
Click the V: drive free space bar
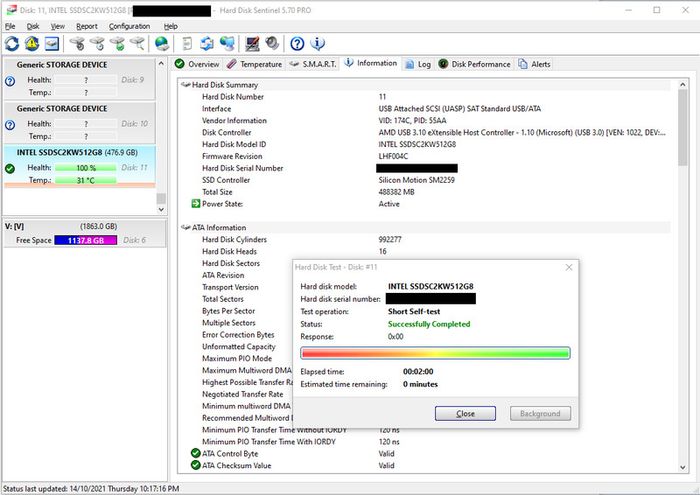86,240
